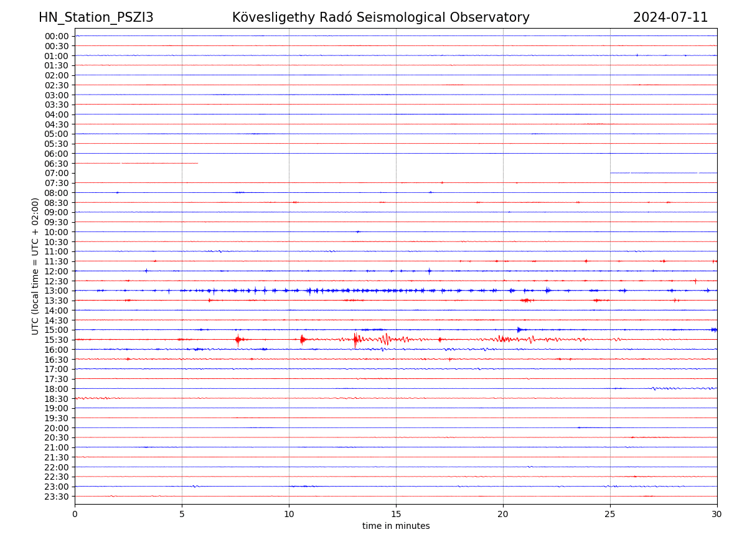Viewport: 747px width, 560px height.
Task: Click the 10:00 row label
Action: pyautogui.click(x=56, y=232)
